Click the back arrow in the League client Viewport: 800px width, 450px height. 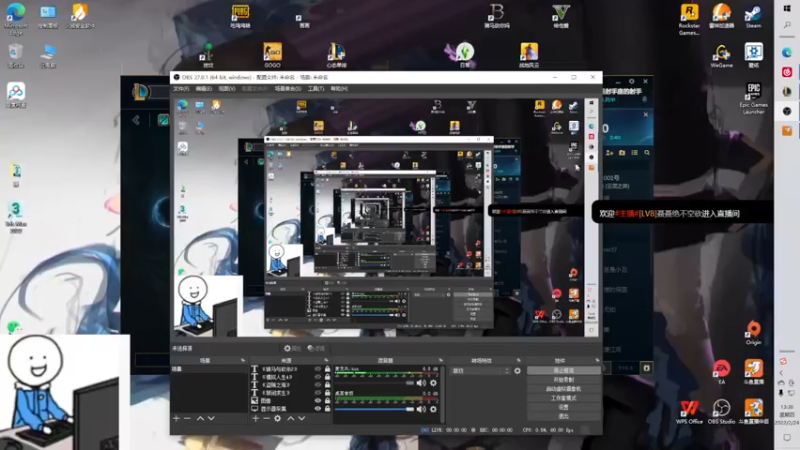pos(136,120)
